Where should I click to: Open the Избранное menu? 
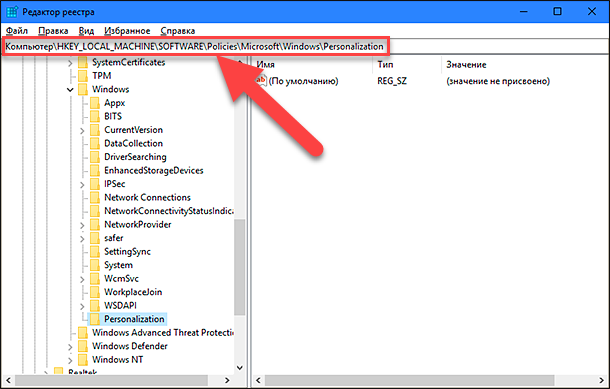(x=127, y=31)
